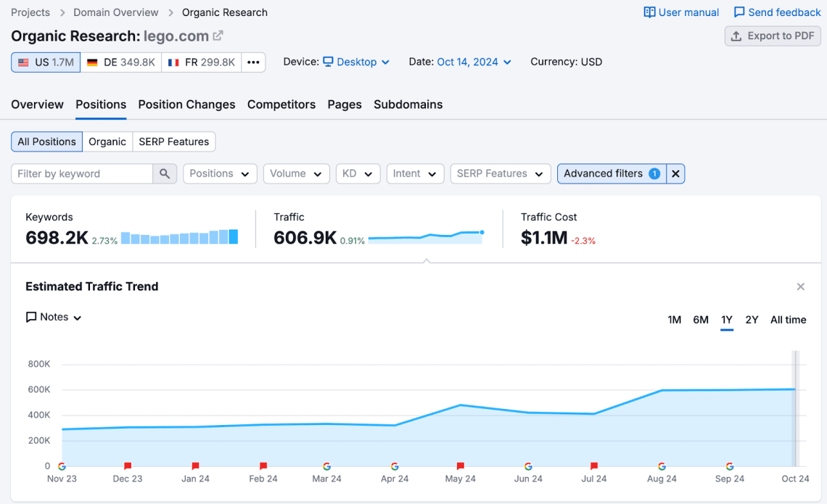827x504 pixels.
Task: Select All Positions filter
Action: (x=46, y=141)
